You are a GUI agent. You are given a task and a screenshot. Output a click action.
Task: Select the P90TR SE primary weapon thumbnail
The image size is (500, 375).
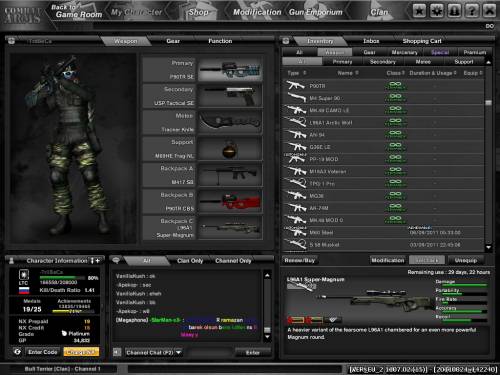[x=230, y=69]
